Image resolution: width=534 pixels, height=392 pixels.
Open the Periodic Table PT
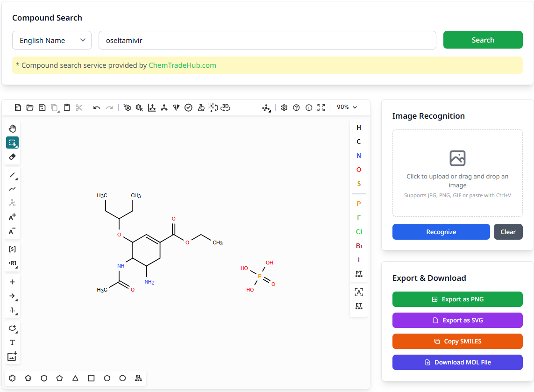359,274
